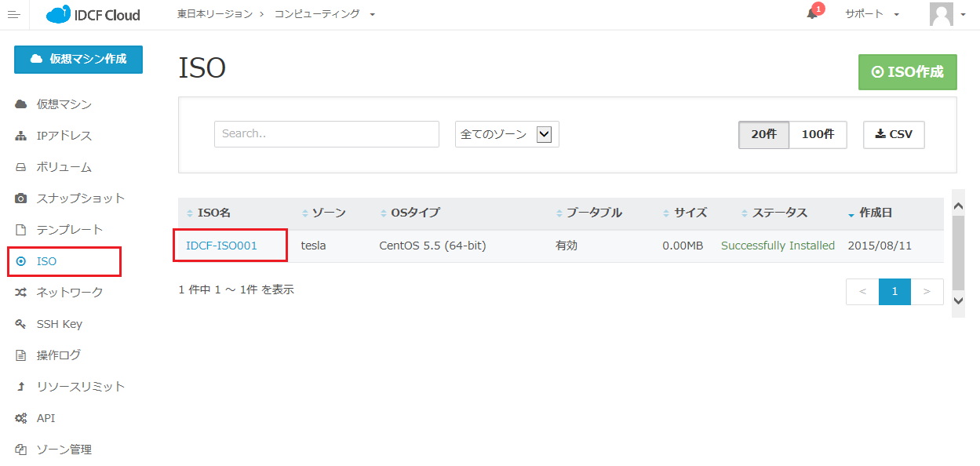Expand the サポート dropdown menu
Screen dimensions: 980x466
pyautogui.click(x=872, y=14)
